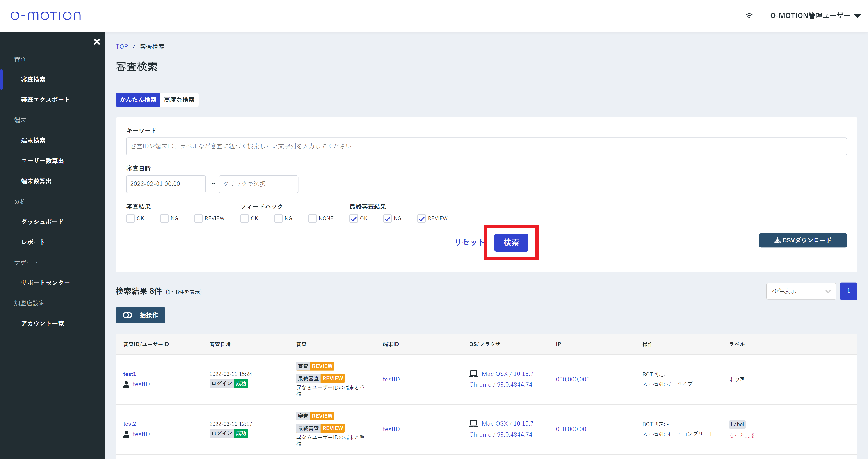Screen dimensions: 868x459
Task: Check the 審査結果 REVIEW checkbox
Action: 198,218
